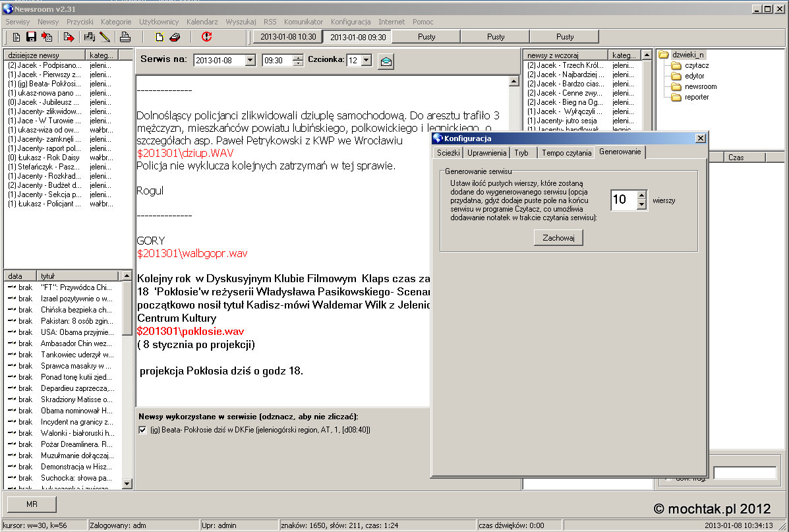Click scroll up arrow of service text editor
789x532 pixels.
[513, 81]
